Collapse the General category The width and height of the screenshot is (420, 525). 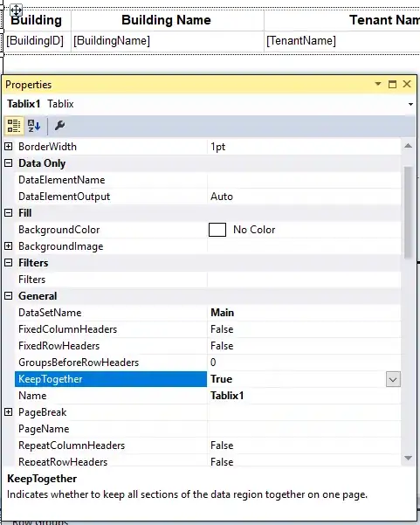(x=9, y=296)
